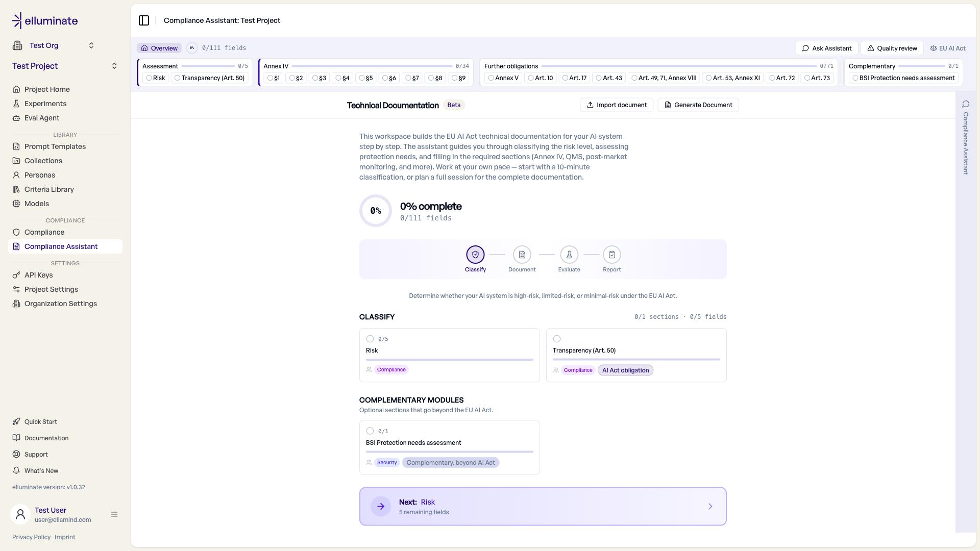The height and width of the screenshot is (551, 980).
Task: Open the user menu hamburger icon
Action: (114, 514)
